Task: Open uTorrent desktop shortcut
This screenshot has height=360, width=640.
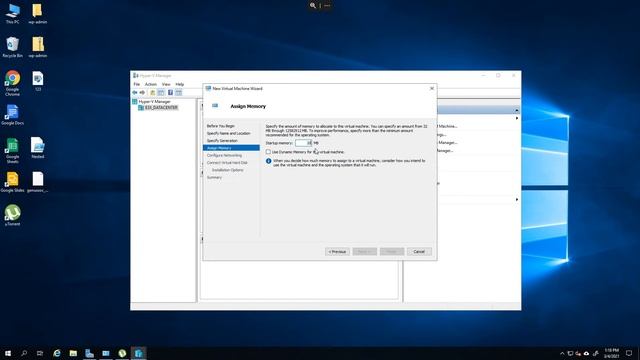Action: tap(12, 215)
